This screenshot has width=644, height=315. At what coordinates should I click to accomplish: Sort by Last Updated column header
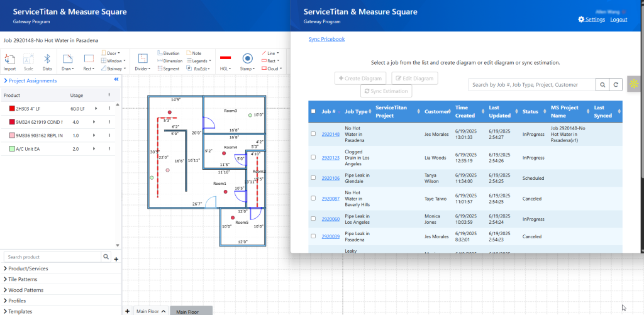pyautogui.click(x=502, y=111)
